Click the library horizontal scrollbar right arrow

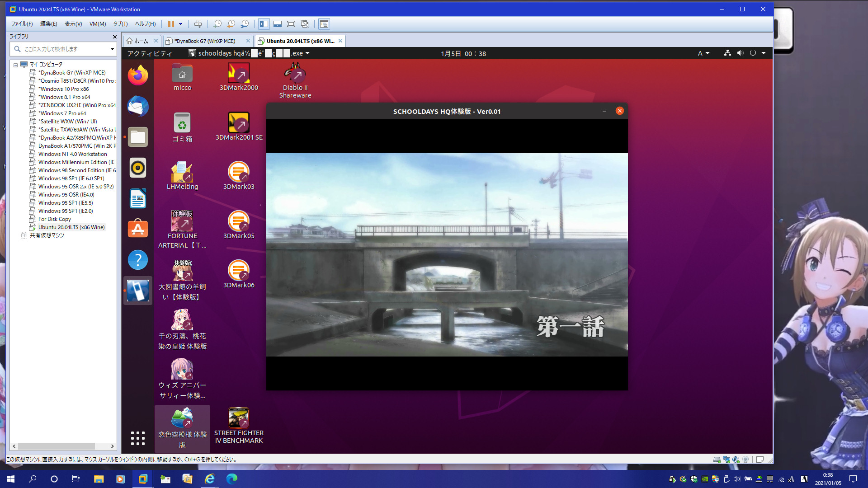112,446
